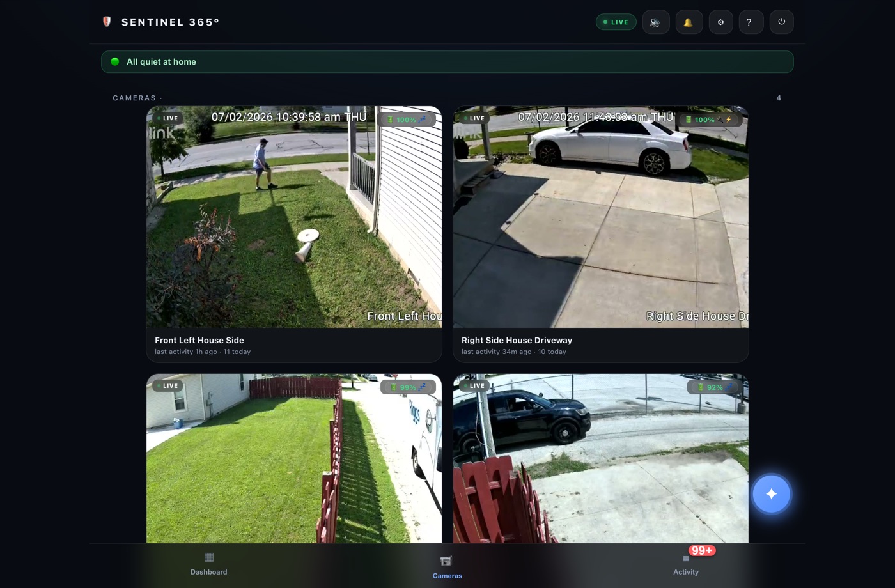Click the LIVE badge on Front Left House Side feed
This screenshot has height=588, width=895.
tap(167, 118)
